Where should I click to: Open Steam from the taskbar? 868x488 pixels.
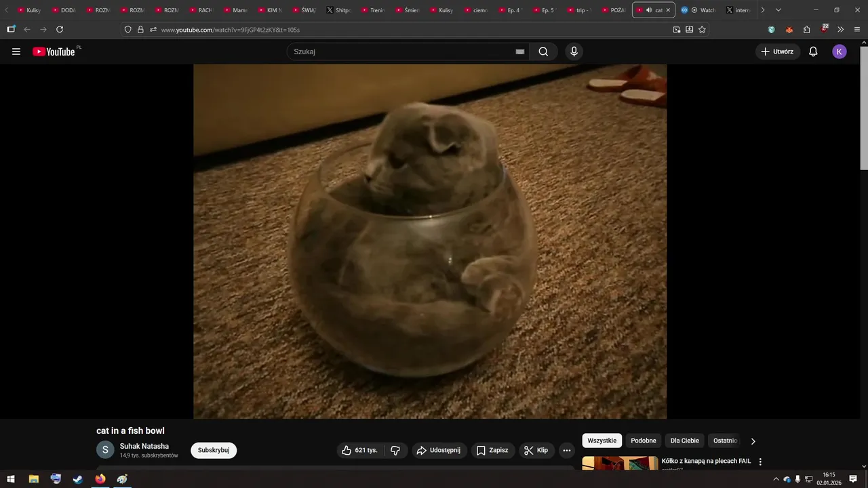tap(78, 479)
